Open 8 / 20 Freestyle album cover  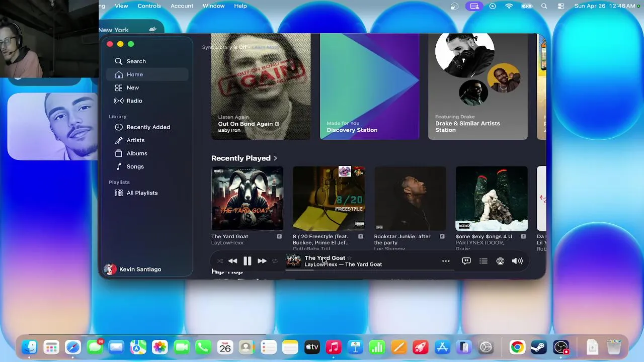click(x=329, y=199)
